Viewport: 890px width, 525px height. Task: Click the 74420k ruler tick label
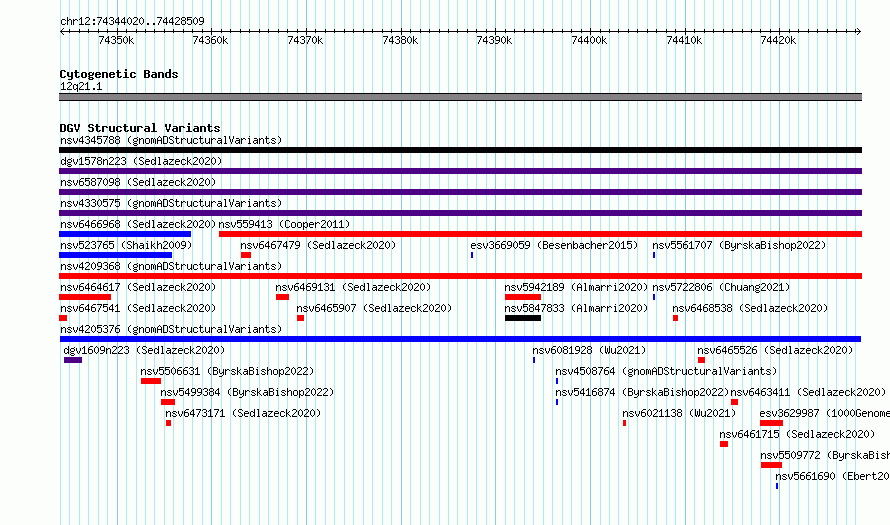point(778,40)
